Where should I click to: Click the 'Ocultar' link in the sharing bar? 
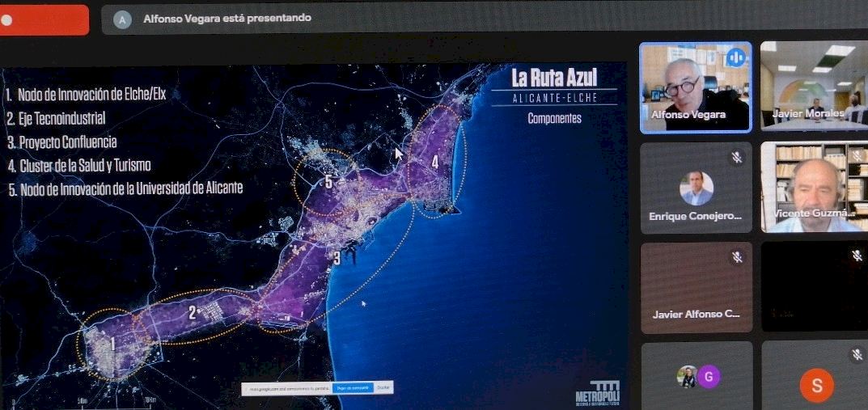(383, 388)
